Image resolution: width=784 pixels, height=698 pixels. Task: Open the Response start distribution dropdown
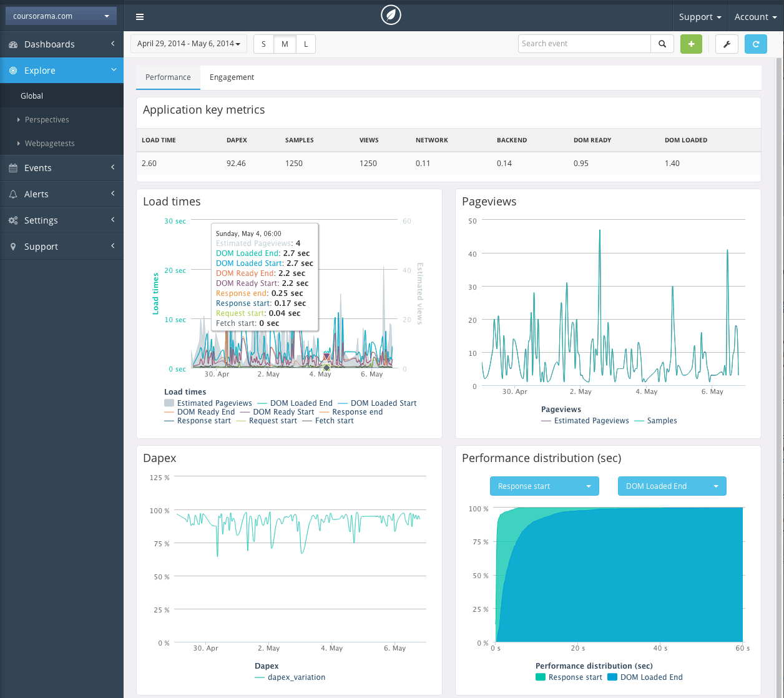click(x=544, y=486)
